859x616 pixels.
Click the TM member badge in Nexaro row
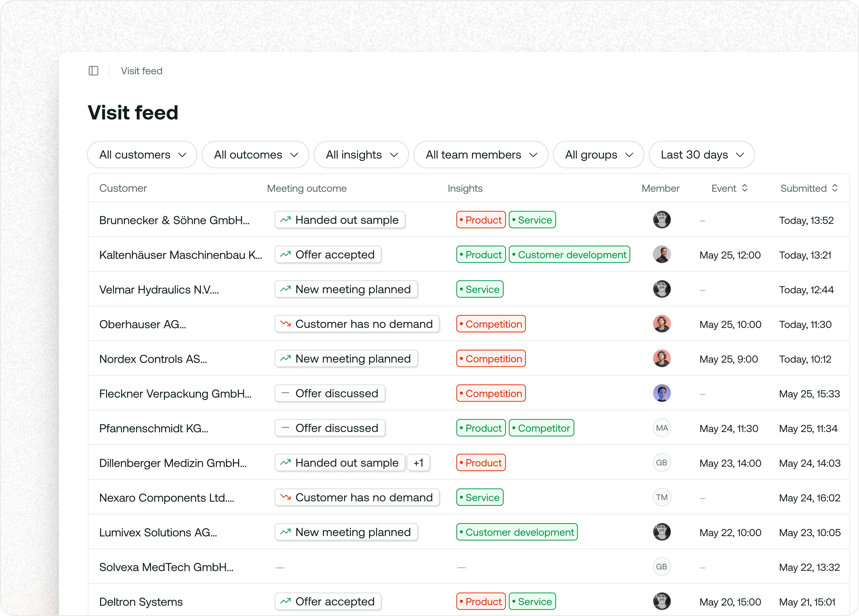pos(662,497)
